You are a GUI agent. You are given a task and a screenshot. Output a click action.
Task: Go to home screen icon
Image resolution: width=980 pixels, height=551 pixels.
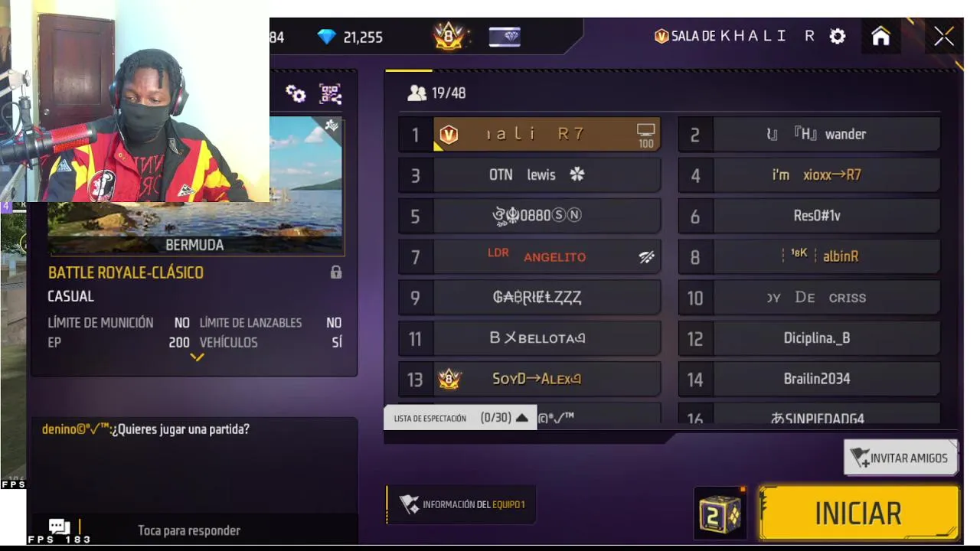click(880, 36)
